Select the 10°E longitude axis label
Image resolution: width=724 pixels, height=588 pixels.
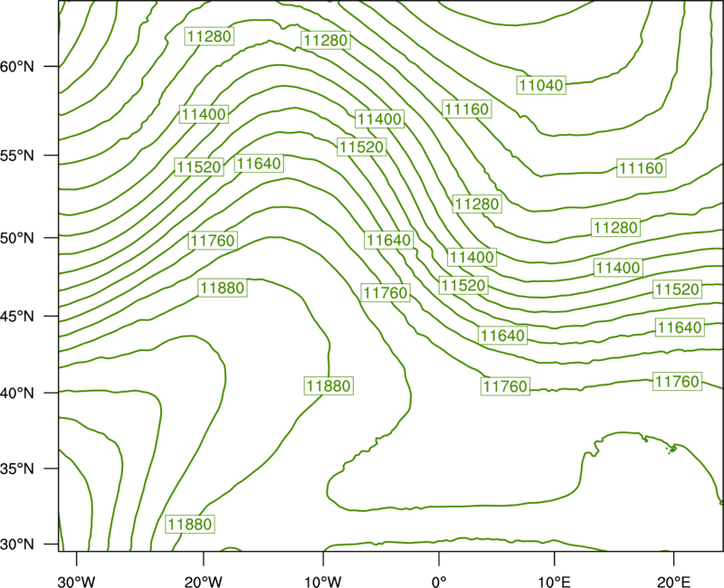554,582
